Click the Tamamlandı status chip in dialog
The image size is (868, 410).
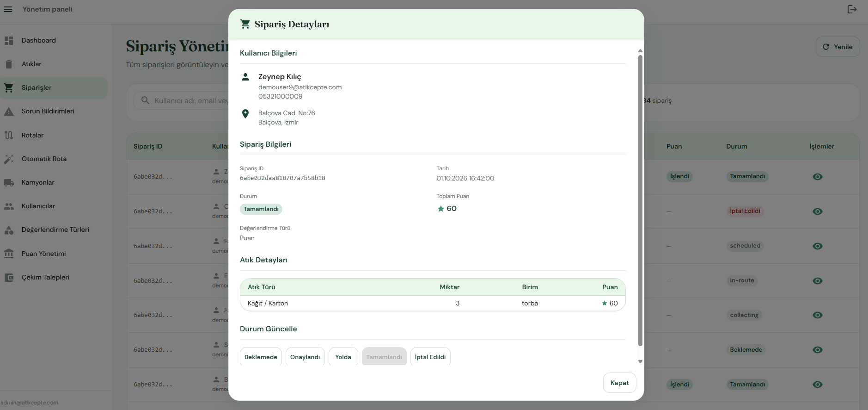pos(261,209)
